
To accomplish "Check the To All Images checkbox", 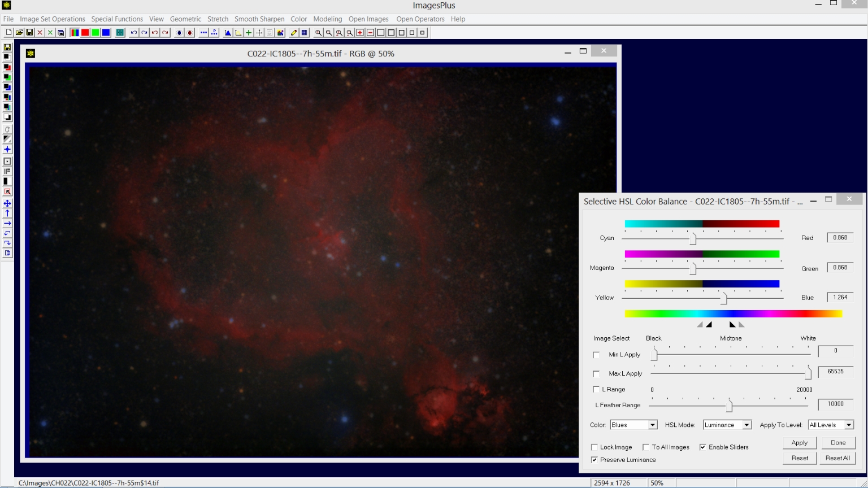I will coord(646,447).
